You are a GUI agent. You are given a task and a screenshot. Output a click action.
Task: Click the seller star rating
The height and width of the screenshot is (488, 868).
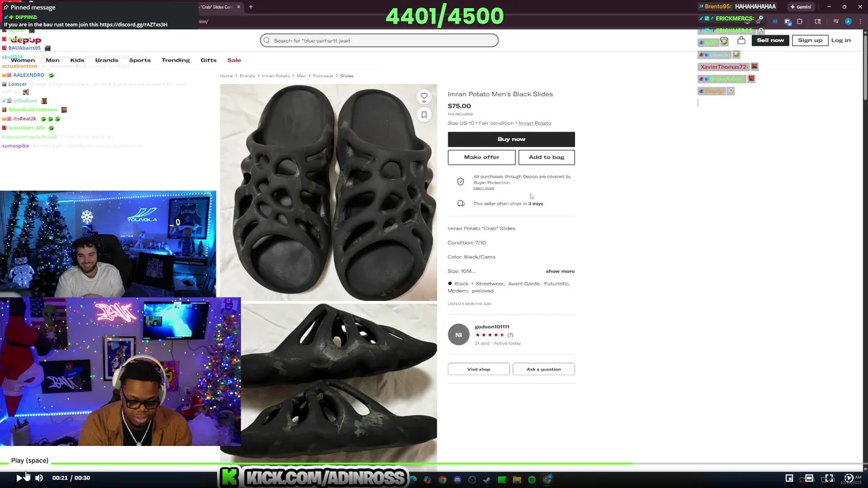click(490, 335)
